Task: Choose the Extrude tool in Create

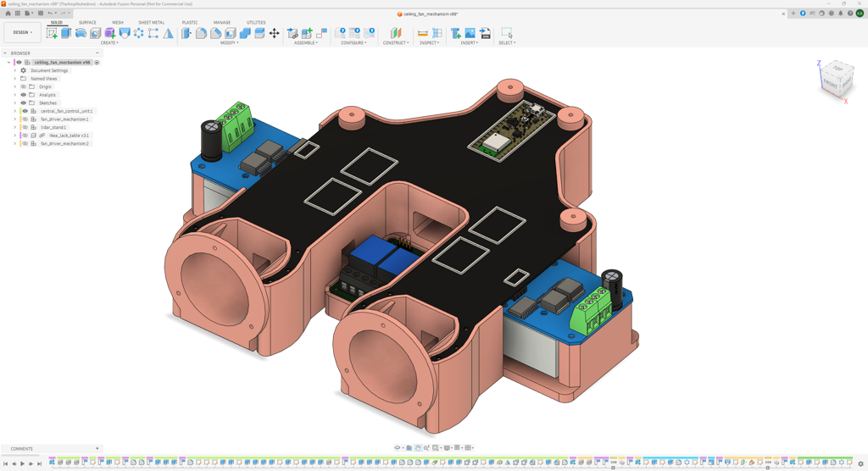Action: tap(66, 33)
